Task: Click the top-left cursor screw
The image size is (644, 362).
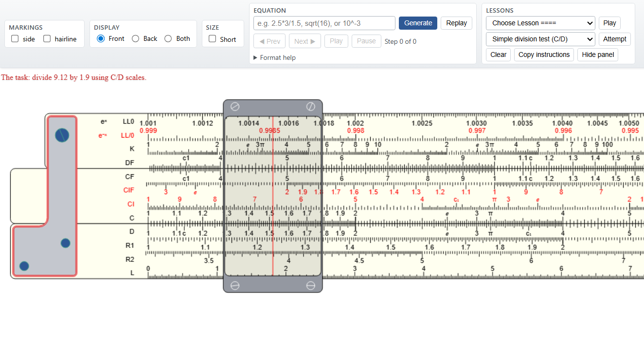Action: point(235,107)
